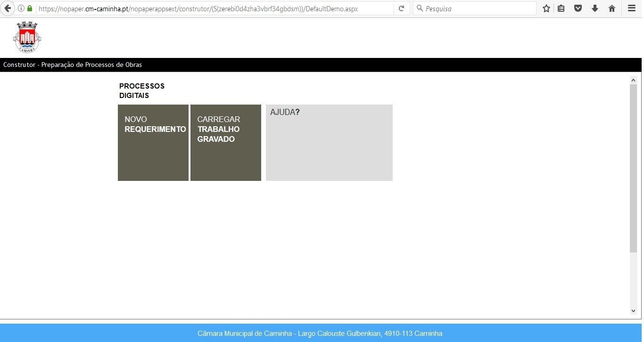
Task: Open the downloads arrow icon
Action: [594, 8]
